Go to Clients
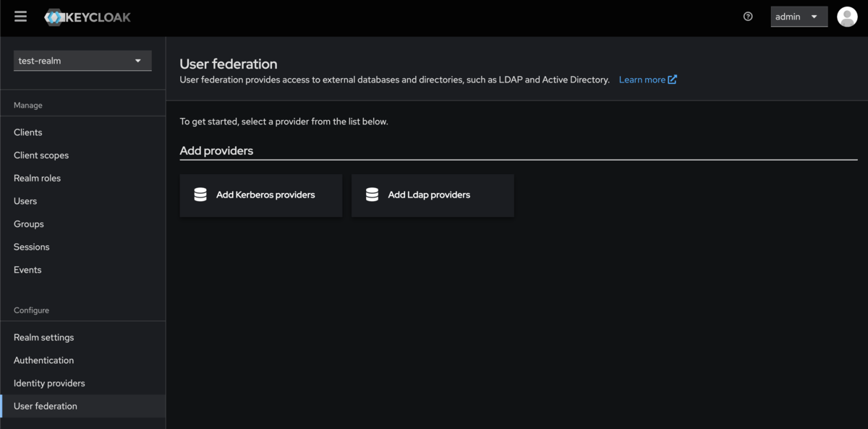 click(x=82, y=132)
